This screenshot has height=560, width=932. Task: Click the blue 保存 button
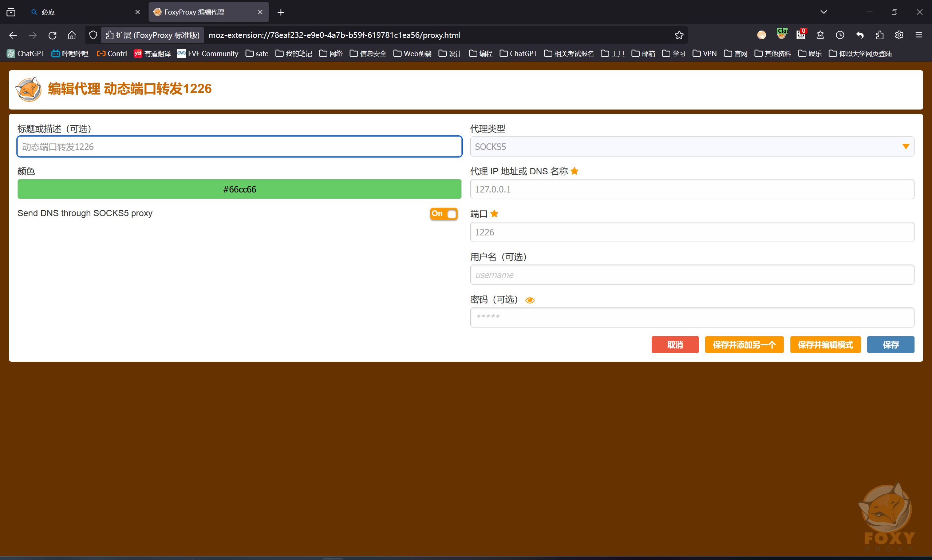point(890,345)
